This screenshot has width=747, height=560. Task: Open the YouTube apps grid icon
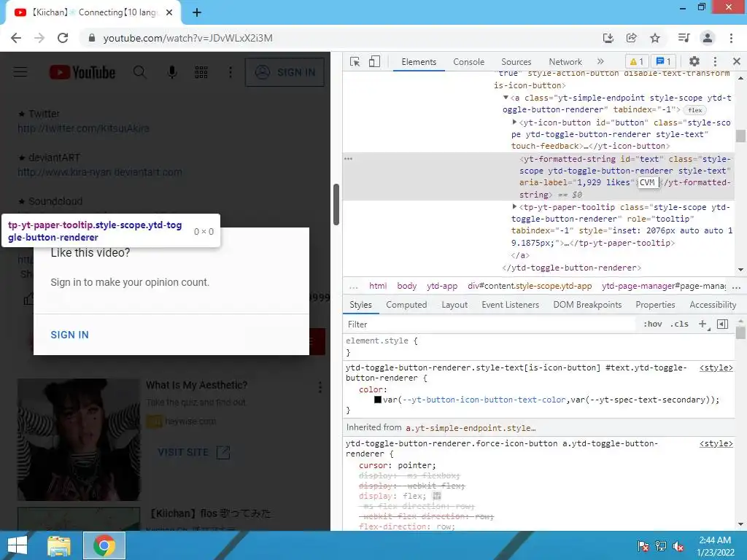point(201,72)
